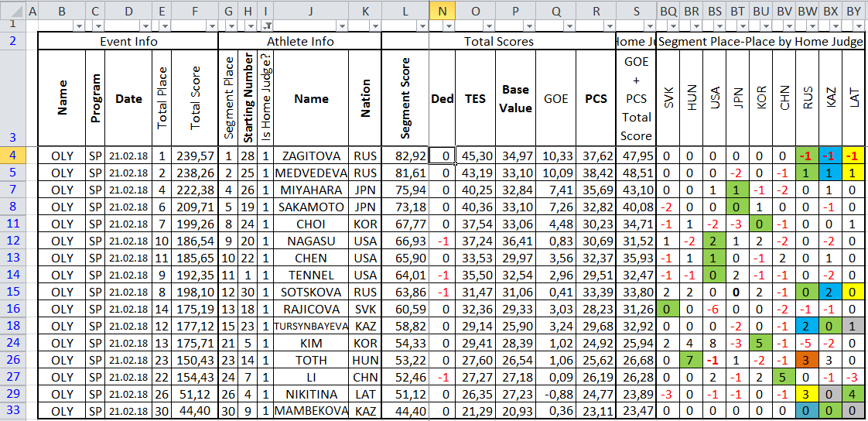Screen dimensions: 868x421
Task: Click the 'Nation' column title cell
Action: [x=365, y=98]
